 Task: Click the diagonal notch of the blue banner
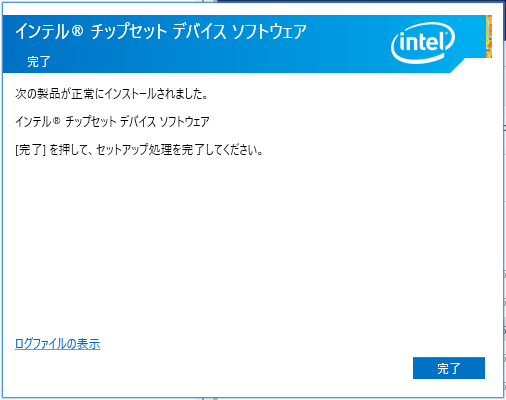458,66
